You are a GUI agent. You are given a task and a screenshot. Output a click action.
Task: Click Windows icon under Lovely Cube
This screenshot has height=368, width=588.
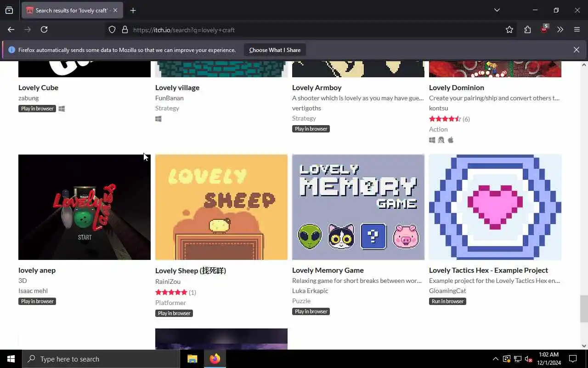62,109
